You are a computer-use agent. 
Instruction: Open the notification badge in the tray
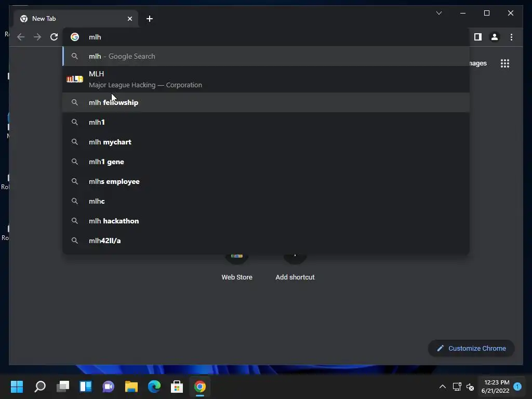517,387
